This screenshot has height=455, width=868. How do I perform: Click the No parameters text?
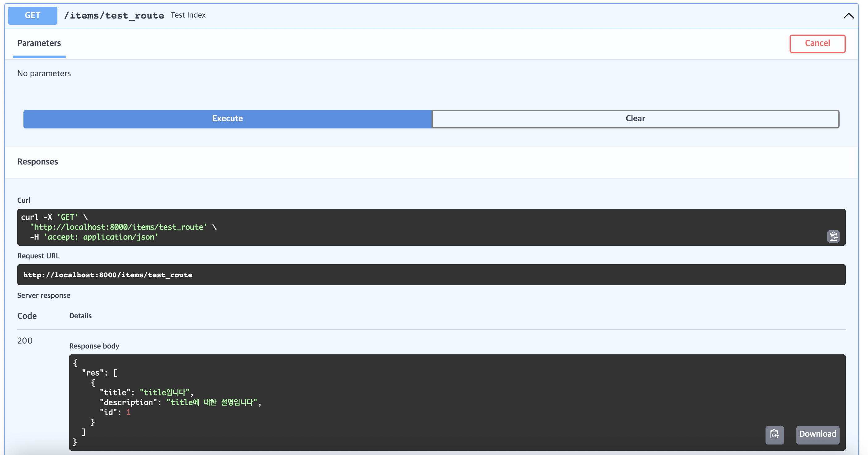pyautogui.click(x=44, y=73)
